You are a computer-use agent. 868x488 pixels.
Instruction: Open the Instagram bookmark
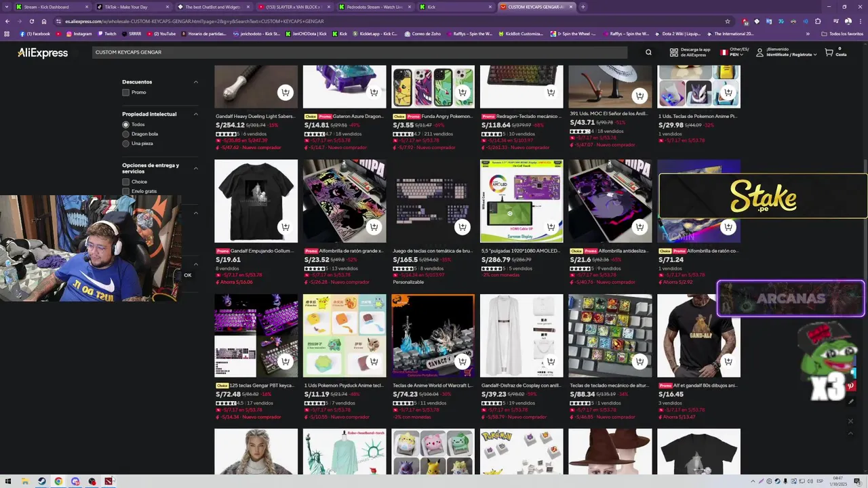click(x=79, y=34)
